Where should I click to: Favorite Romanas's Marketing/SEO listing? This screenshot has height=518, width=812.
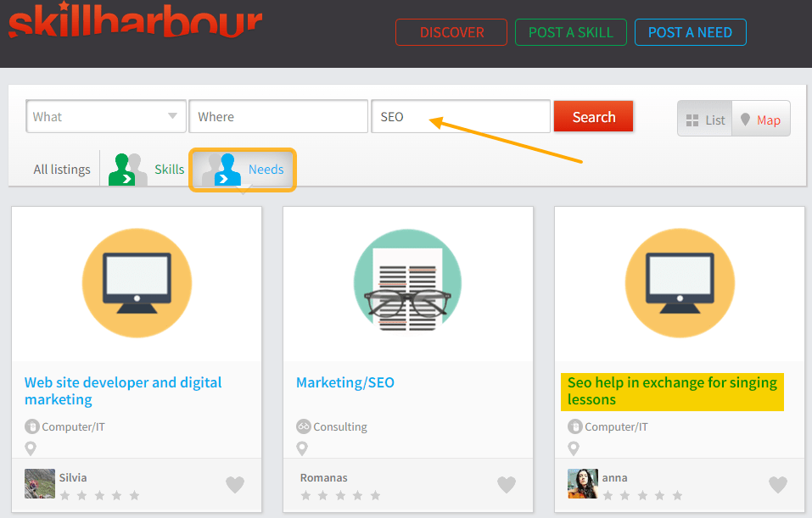click(507, 484)
